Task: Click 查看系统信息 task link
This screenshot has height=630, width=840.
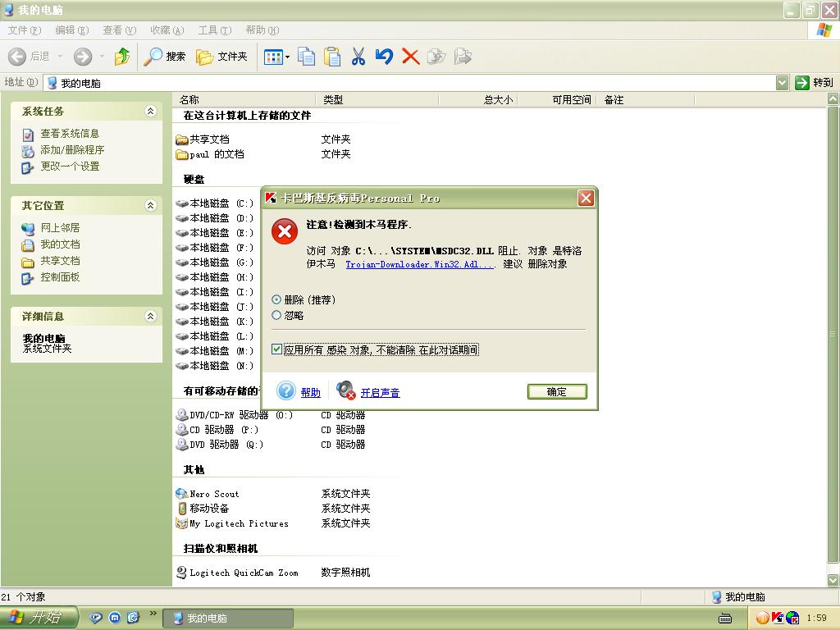Action: click(x=70, y=134)
